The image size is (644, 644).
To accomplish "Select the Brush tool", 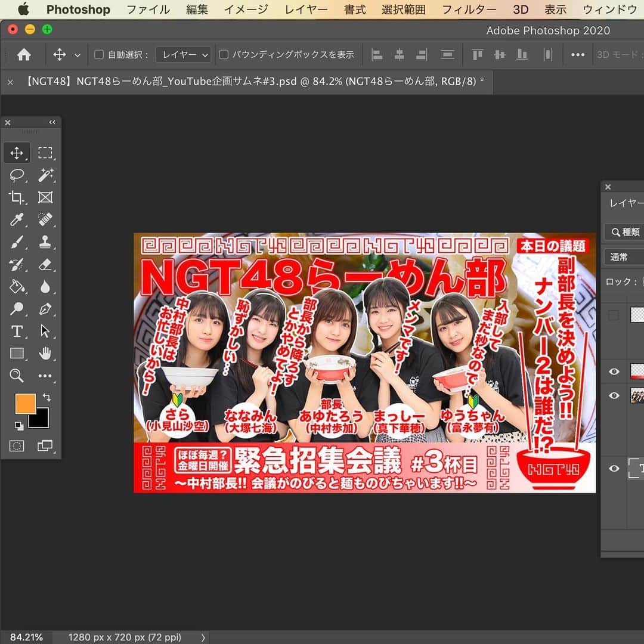I will 17,242.
